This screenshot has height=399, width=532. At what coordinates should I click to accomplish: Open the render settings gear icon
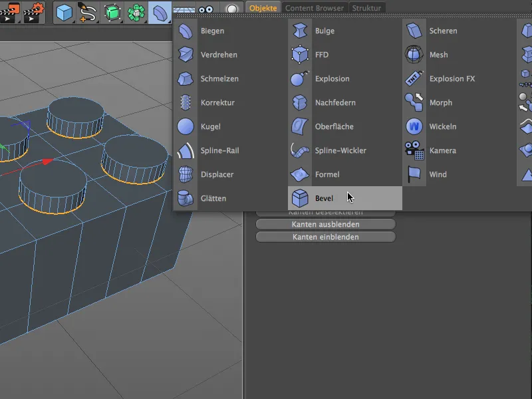tap(34, 13)
